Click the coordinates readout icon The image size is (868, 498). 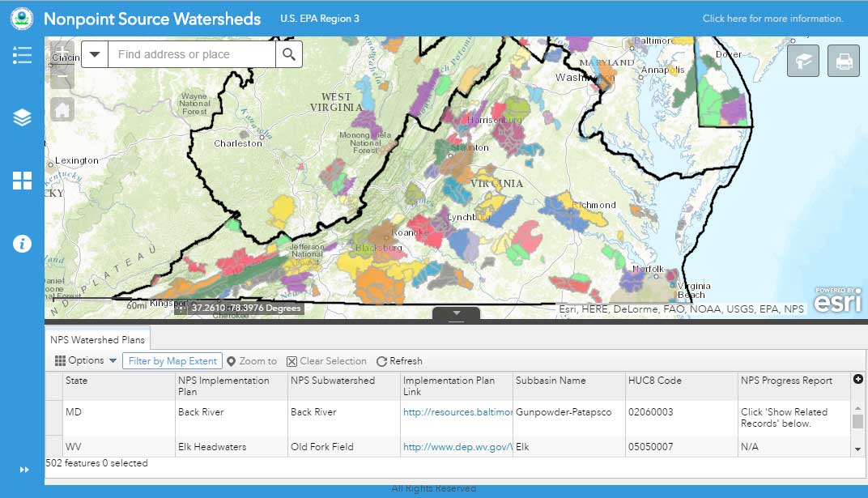tap(181, 308)
